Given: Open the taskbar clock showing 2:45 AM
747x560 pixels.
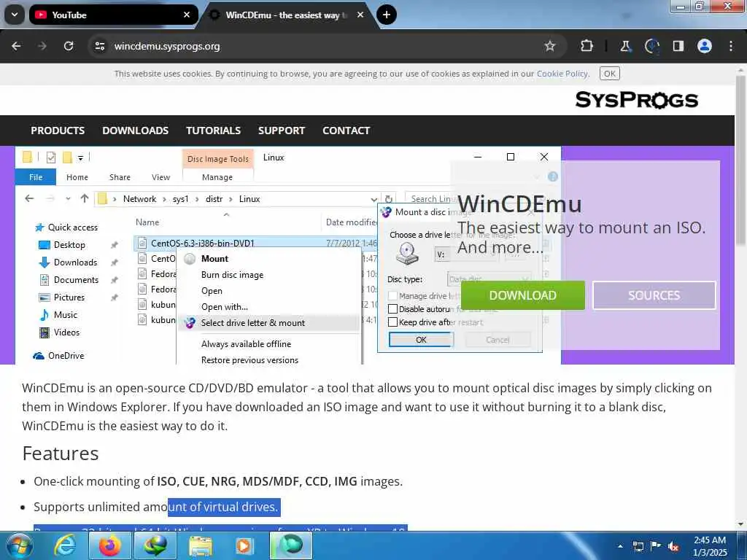Looking at the screenshot, I should point(710,546).
